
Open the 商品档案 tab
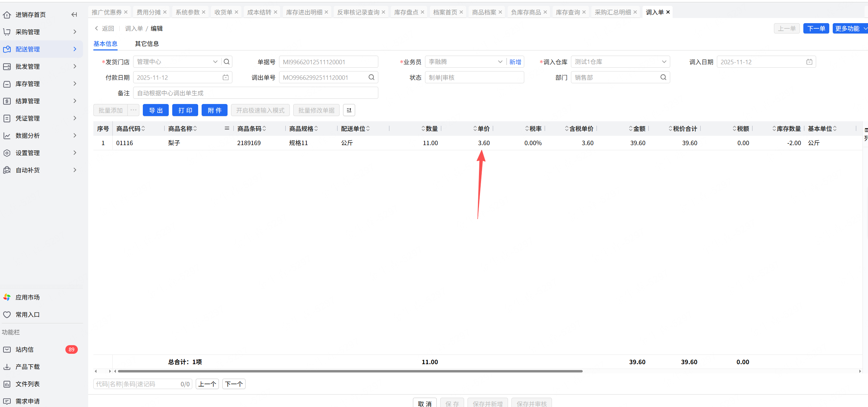[x=483, y=12]
